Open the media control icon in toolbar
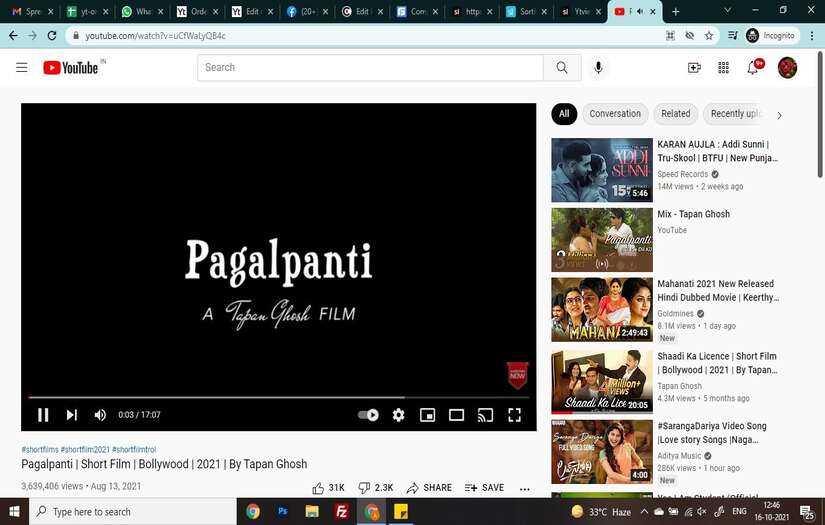This screenshot has height=525, width=825. (732, 36)
